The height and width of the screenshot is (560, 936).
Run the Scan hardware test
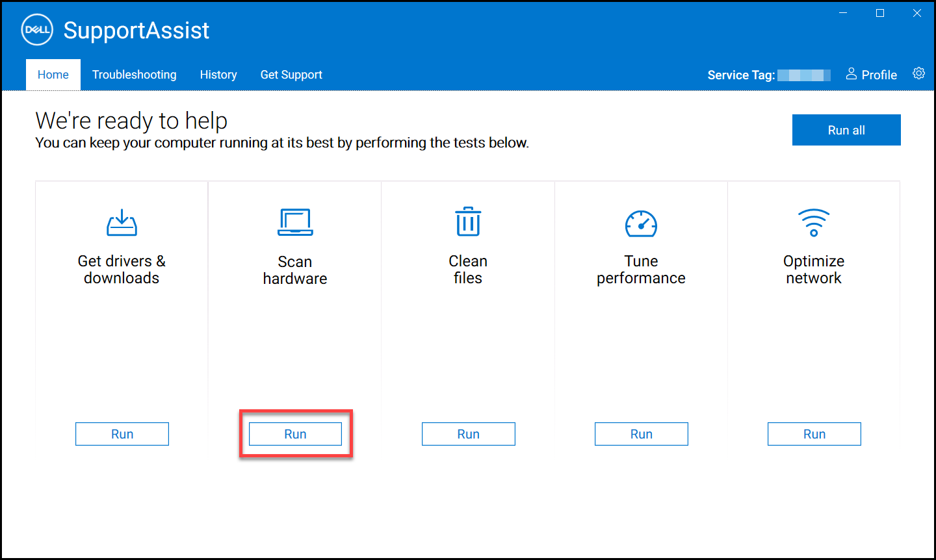click(x=295, y=433)
